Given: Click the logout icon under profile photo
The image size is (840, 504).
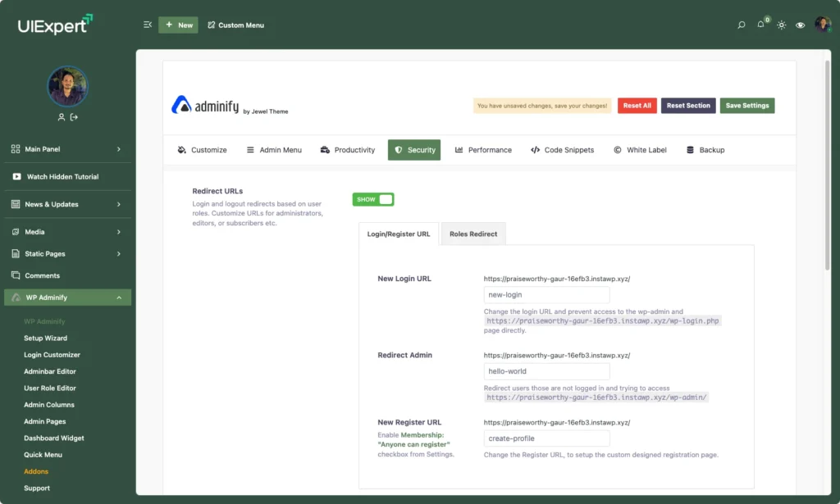Looking at the screenshot, I should coord(74,117).
